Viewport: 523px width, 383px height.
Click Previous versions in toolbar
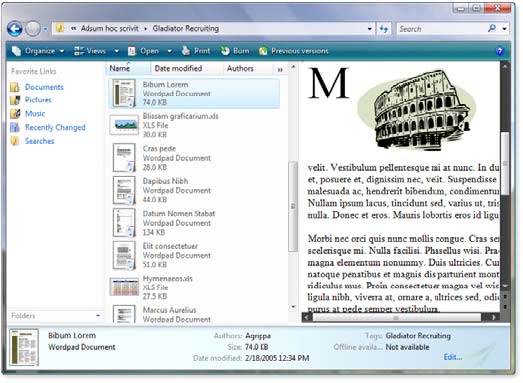pos(294,51)
